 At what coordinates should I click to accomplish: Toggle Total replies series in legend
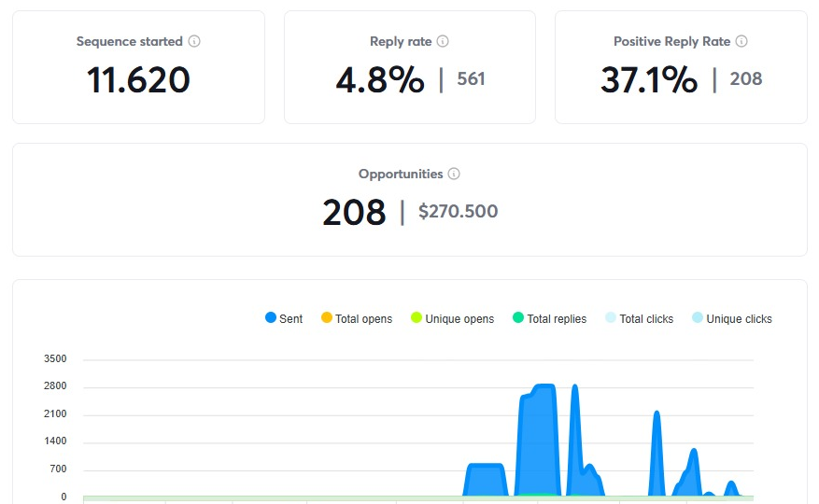(x=549, y=318)
